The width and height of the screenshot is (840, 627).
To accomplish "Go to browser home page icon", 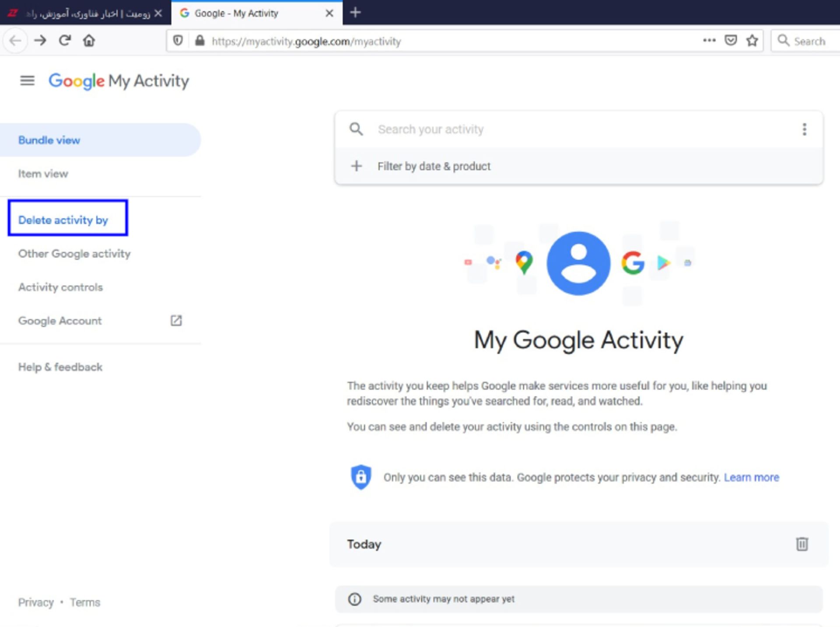I will tap(89, 41).
